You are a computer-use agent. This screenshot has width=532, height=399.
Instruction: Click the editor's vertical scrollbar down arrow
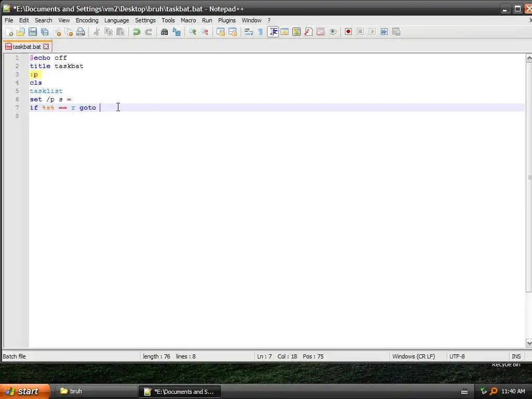click(x=528, y=343)
